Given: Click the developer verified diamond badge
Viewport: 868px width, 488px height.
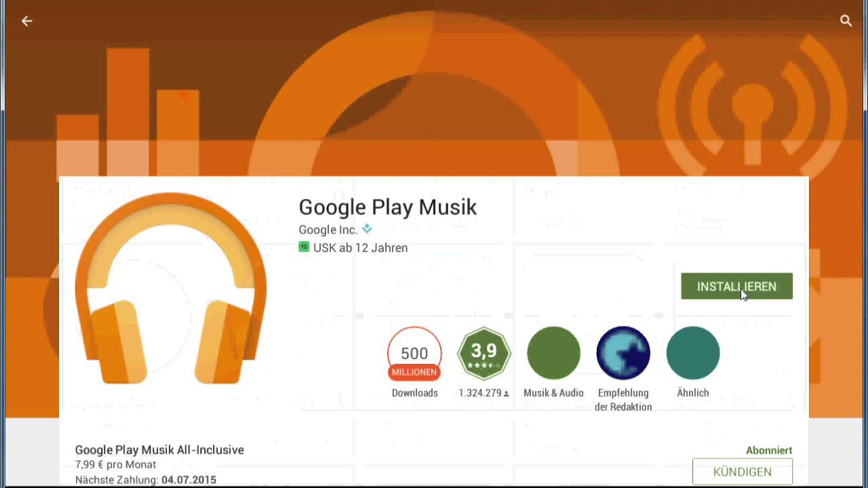Looking at the screenshot, I should (367, 229).
